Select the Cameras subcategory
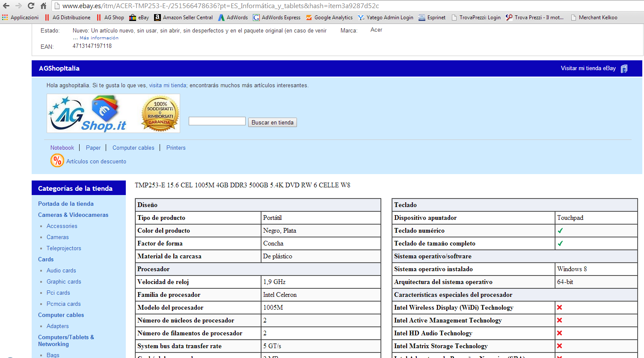 pyautogui.click(x=58, y=237)
